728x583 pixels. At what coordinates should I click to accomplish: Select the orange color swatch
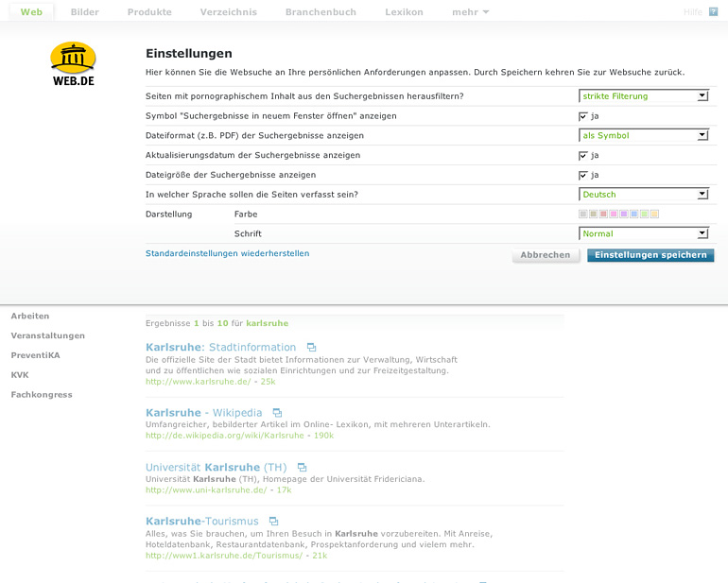point(654,214)
